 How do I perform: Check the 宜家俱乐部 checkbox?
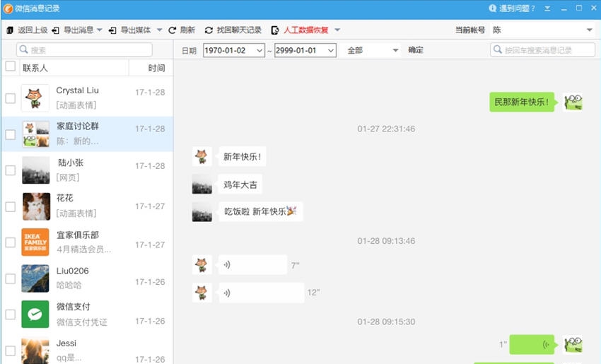click(11, 242)
